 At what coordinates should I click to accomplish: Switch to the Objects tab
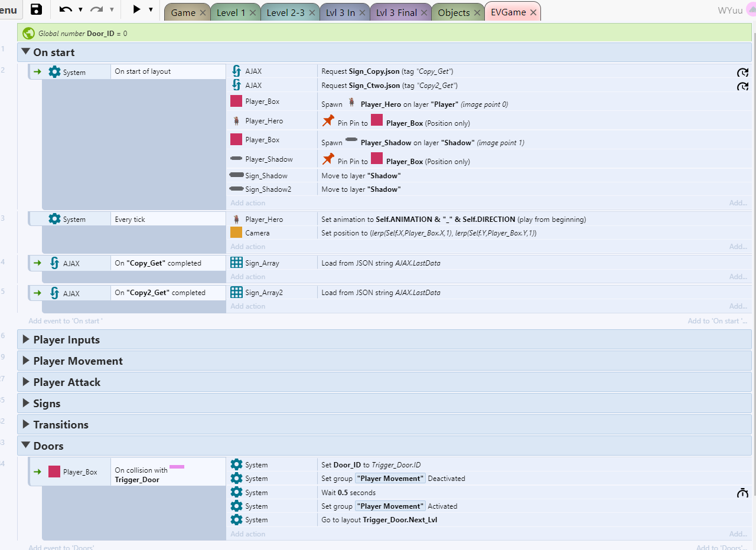point(454,12)
